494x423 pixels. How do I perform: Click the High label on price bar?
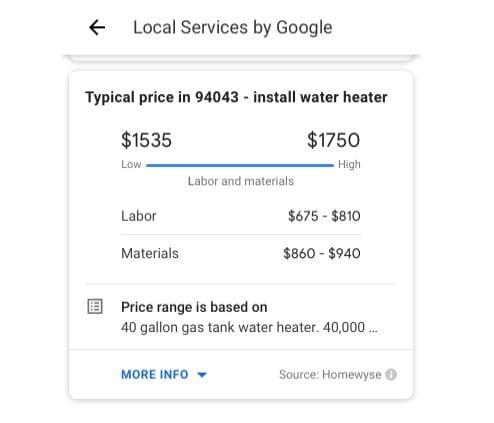click(349, 164)
